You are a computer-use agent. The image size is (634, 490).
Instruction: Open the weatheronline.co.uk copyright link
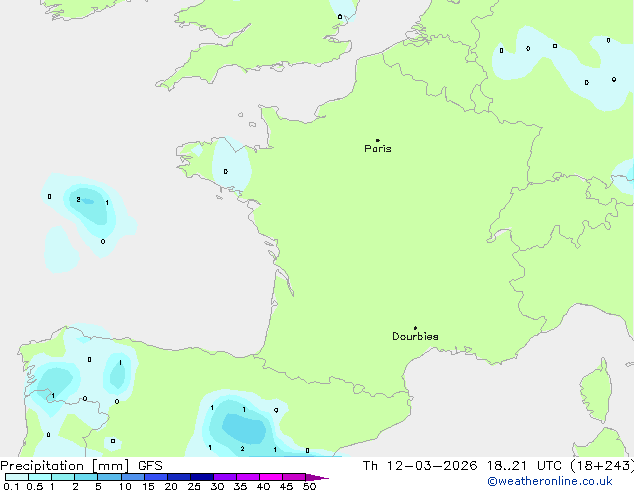tap(550, 481)
